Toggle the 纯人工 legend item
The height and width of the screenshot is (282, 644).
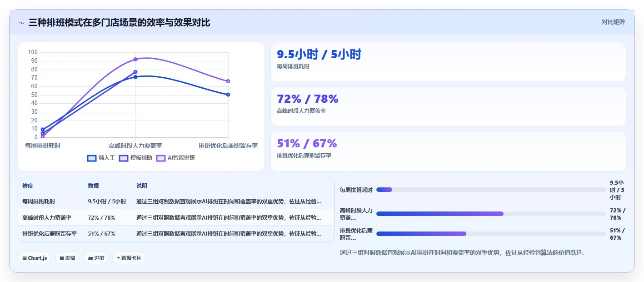click(101, 158)
